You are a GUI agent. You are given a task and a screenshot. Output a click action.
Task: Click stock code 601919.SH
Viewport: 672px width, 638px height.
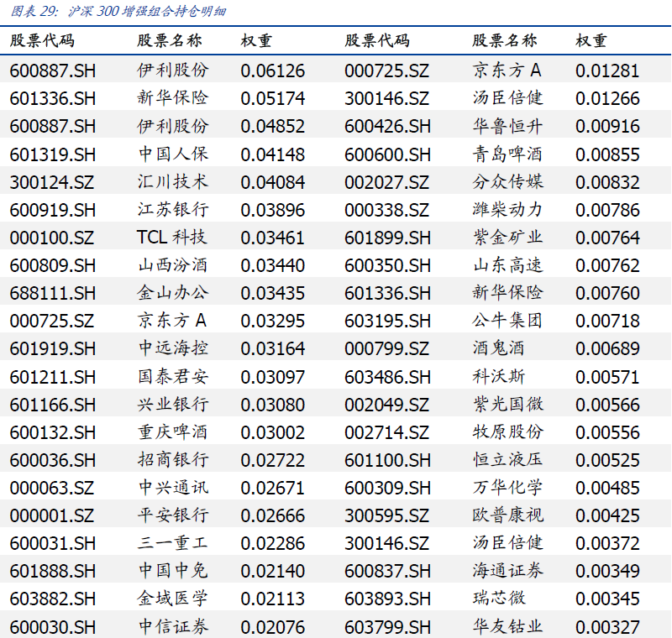pos(53,348)
